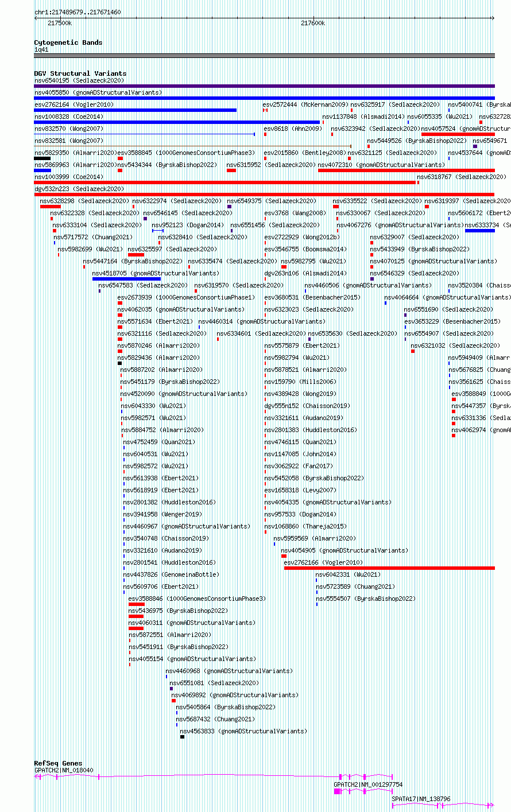The height and width of the screenshot is (812, 511).
Task: Open GPATCH2|NM_001297754 gene label
Action: (369, 784)
